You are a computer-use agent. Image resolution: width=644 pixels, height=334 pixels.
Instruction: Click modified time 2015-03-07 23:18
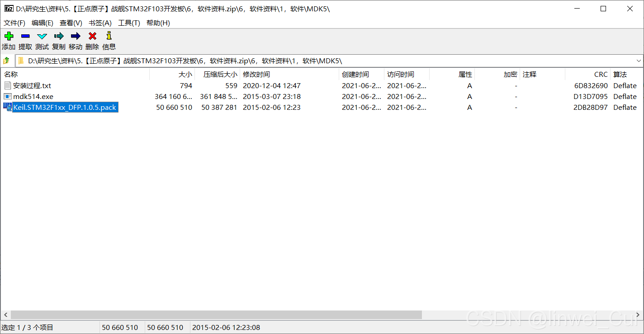tap(272, 96)
